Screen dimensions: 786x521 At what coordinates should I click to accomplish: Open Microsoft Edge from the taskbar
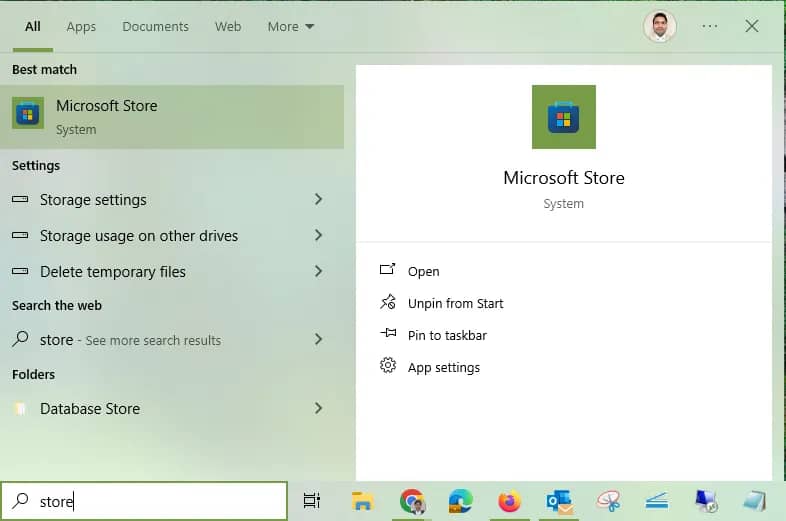460,501
